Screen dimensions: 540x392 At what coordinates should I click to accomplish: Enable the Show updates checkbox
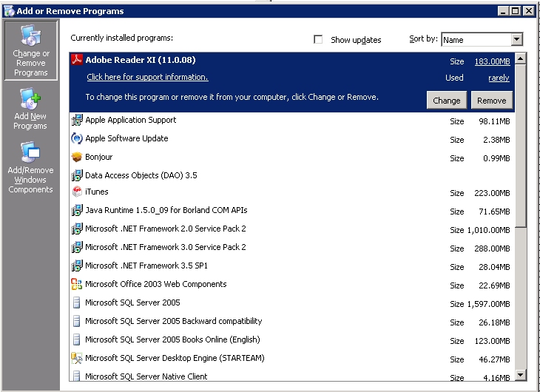tap(319, 40)
